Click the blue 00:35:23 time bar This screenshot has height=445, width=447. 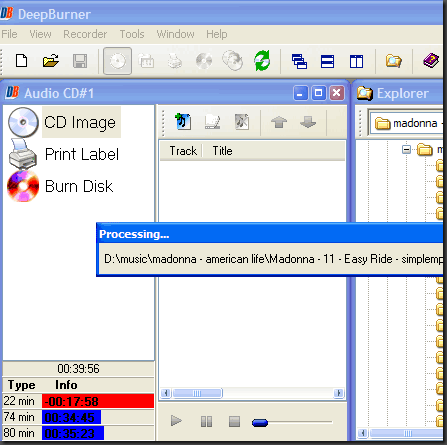73,433
